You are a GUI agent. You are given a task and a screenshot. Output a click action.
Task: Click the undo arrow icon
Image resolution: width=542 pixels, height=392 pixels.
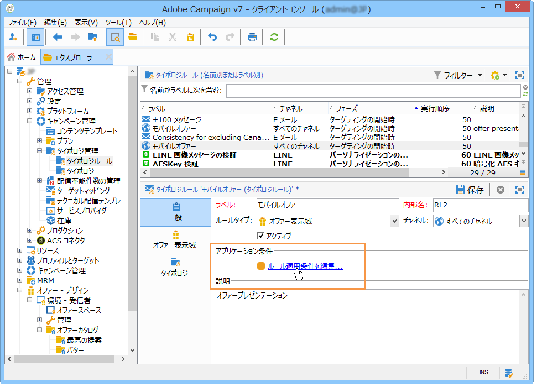pos(212,38)
